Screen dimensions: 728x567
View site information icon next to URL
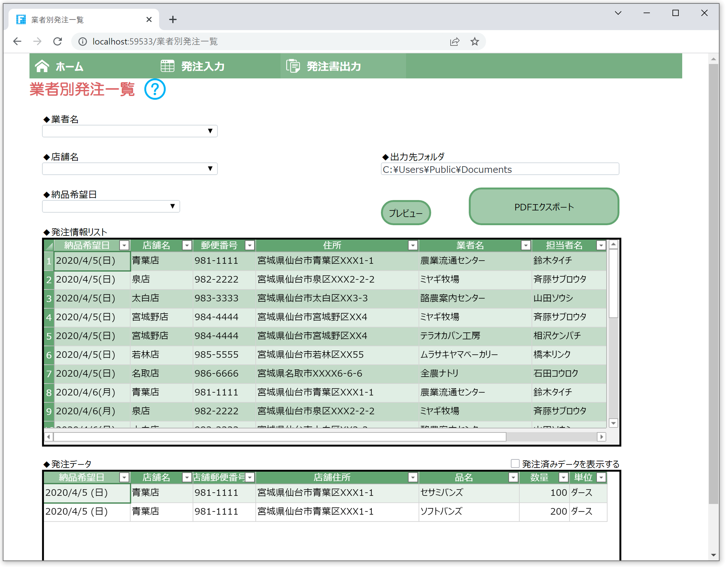click(82, 41)
